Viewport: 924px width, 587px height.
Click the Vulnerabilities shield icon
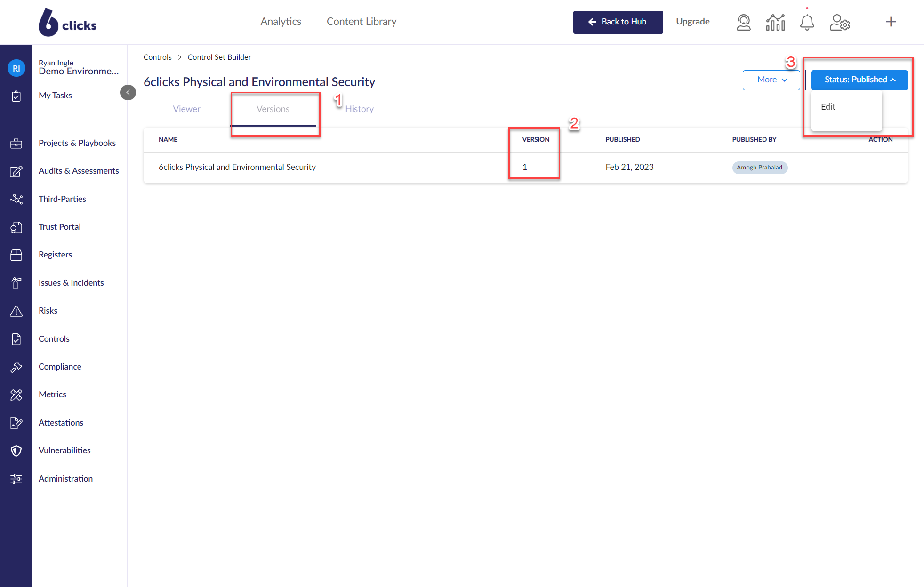coord(16,451)
